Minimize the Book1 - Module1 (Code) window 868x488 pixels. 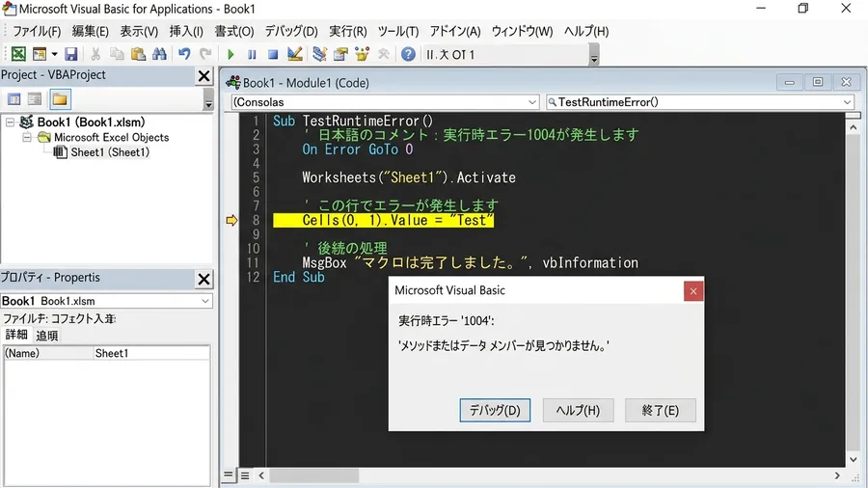[x=789, y=82]
